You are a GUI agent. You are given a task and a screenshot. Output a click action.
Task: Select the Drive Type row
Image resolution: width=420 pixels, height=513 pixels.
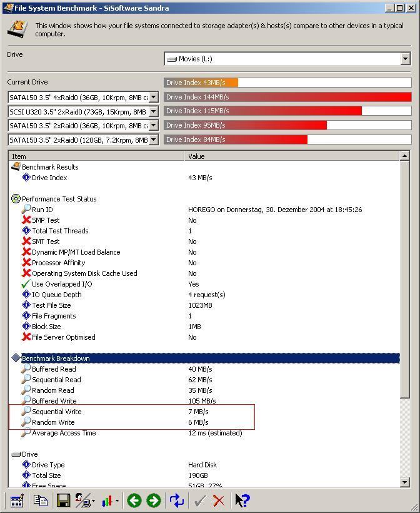(205, 465)
